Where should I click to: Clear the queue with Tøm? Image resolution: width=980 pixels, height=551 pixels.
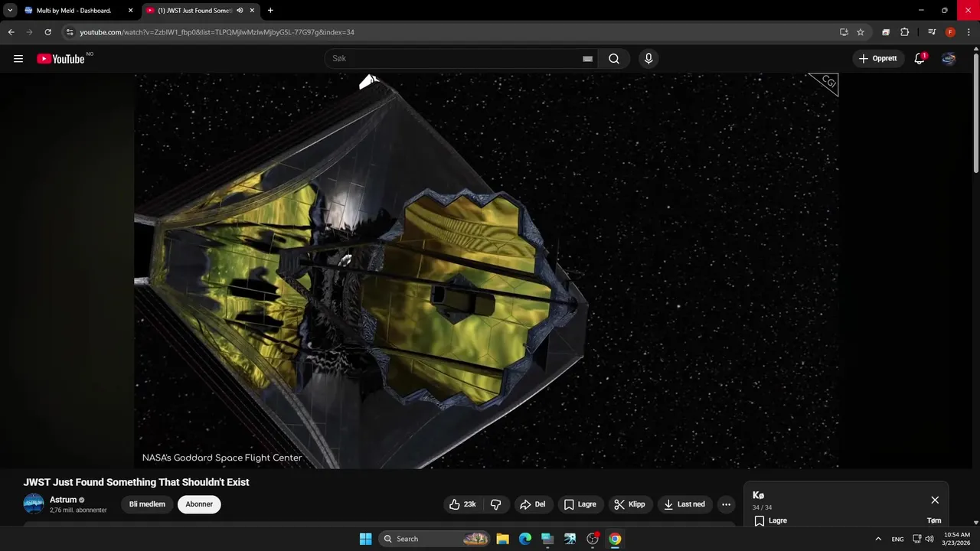934,520
